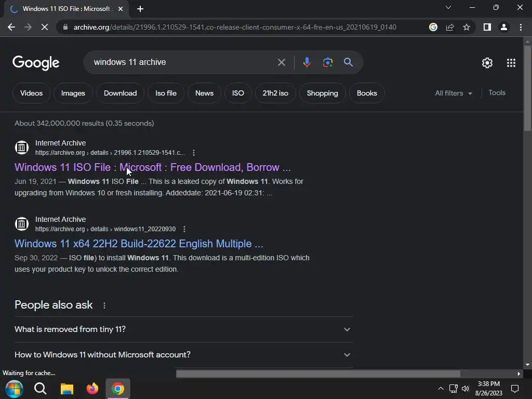Open Windows 11 x64 22H2 Build-22622 link
Image resolution: width=532 pixels, height=399 pixels.
click(x=139, y=244)
